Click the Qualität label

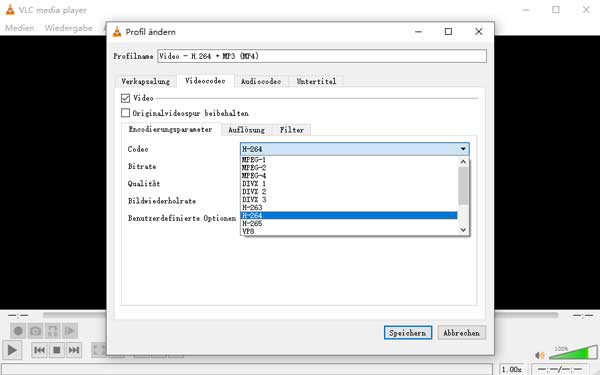tap(144, 184)
